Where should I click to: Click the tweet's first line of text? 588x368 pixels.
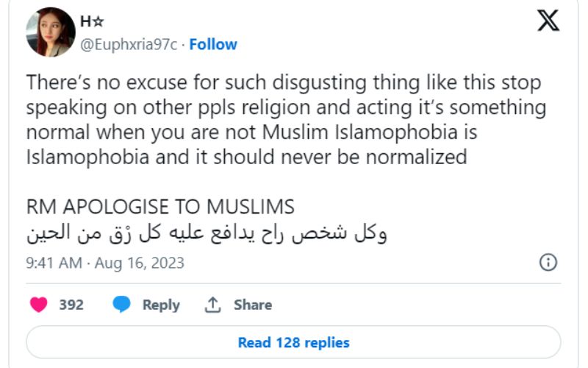(x=283, y=81)
